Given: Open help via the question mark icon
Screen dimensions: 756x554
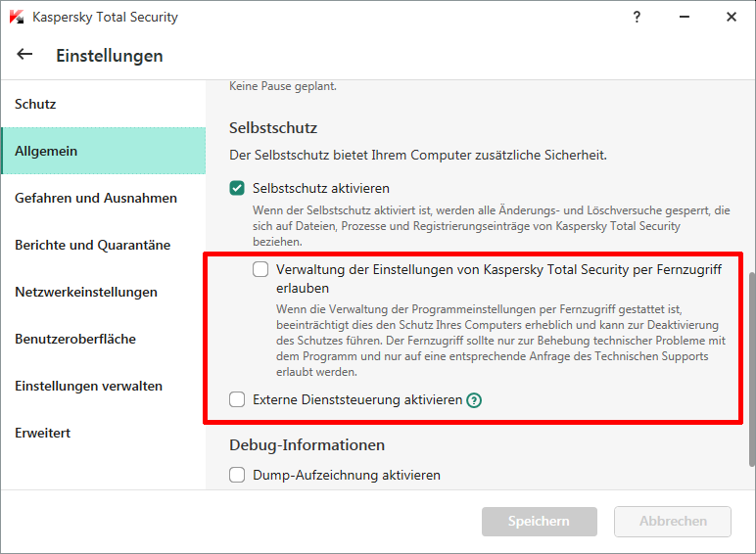Looking at the screenshot, I should click(x=637, y=17).
